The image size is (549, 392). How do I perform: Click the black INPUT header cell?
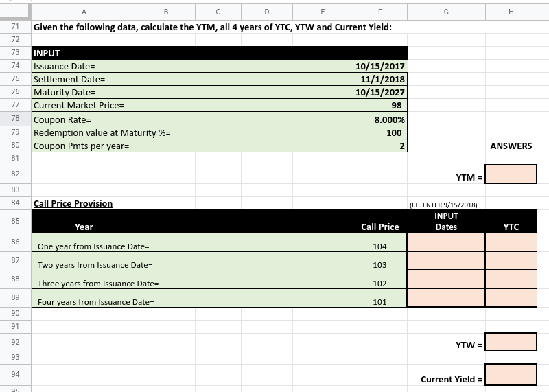[220, 53]
